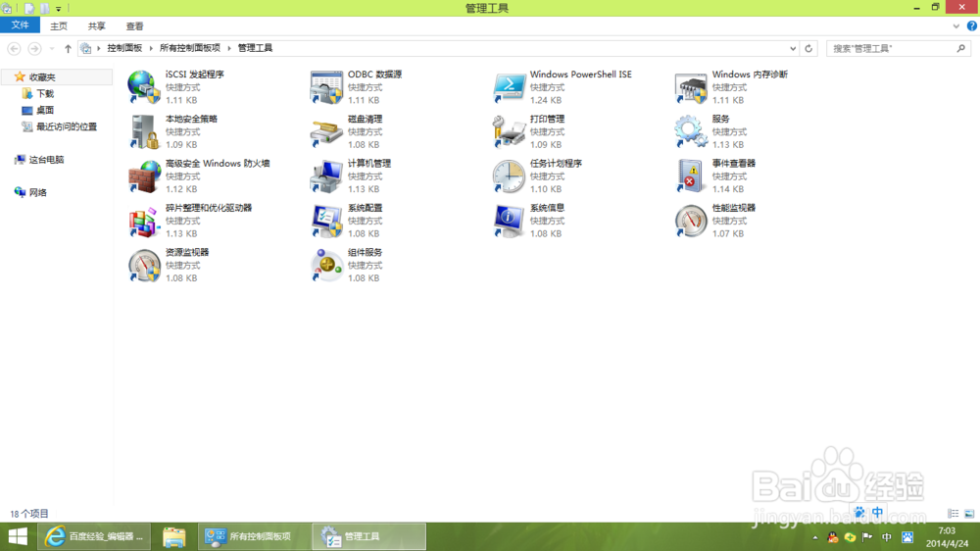Click the search magnifier icon

tap(960, 48)
